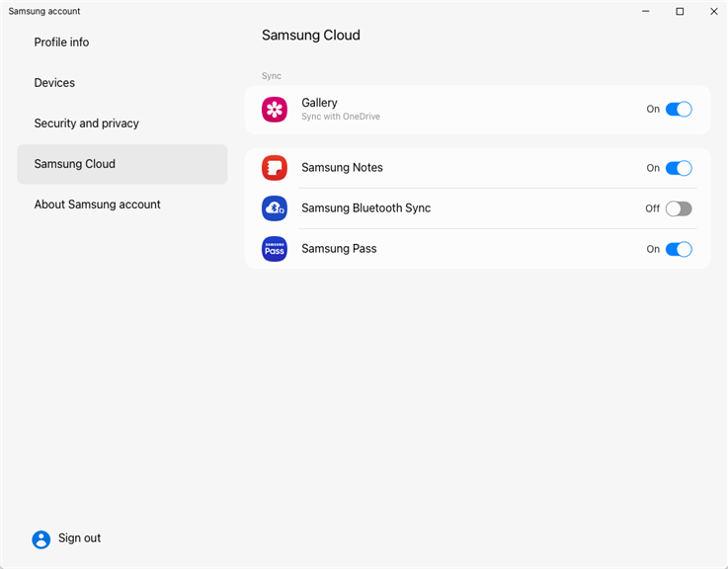Click the 'Samsung account' window title
Image resolution: width=728 pixels, height=569 pixels.
coord(44,11)
